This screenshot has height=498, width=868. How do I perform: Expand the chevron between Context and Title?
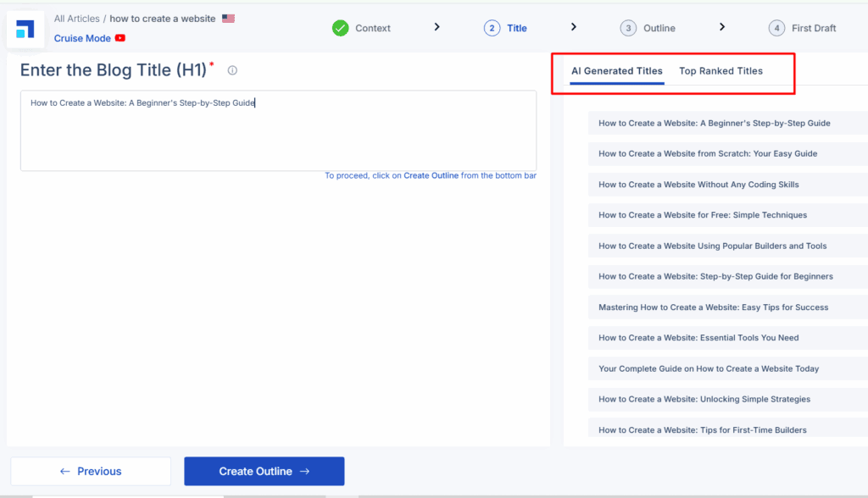point(437,27)
